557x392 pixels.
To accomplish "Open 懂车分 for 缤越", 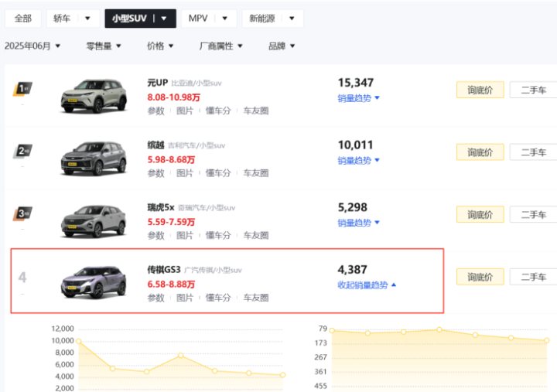I will click(x=218, y=173).
